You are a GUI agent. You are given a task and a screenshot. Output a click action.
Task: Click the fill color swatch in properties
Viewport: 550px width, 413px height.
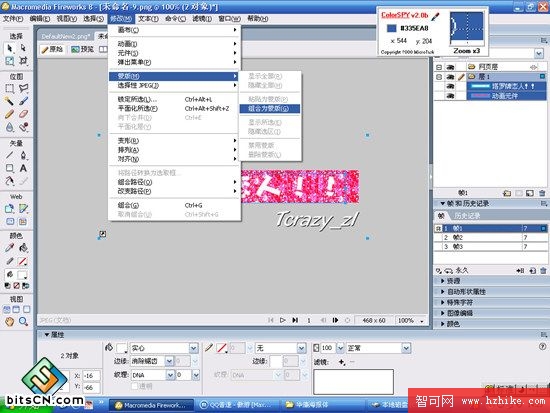coord(121,348)
